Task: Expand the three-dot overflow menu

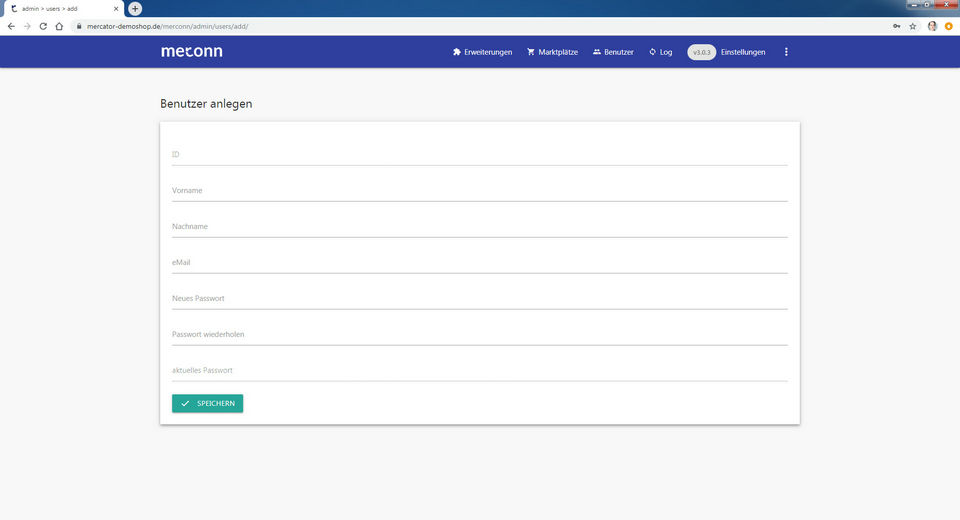Action: [x=786, y=52]
